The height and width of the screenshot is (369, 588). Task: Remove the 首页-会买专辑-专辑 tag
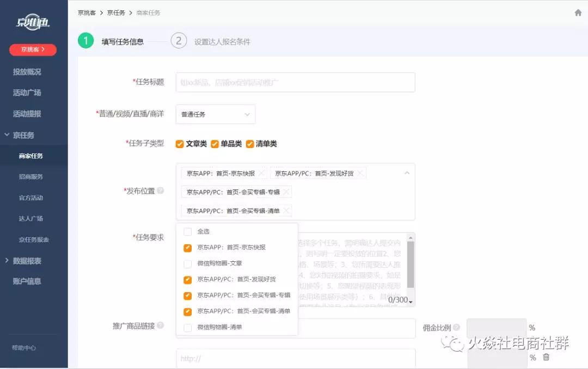[286, 192]
